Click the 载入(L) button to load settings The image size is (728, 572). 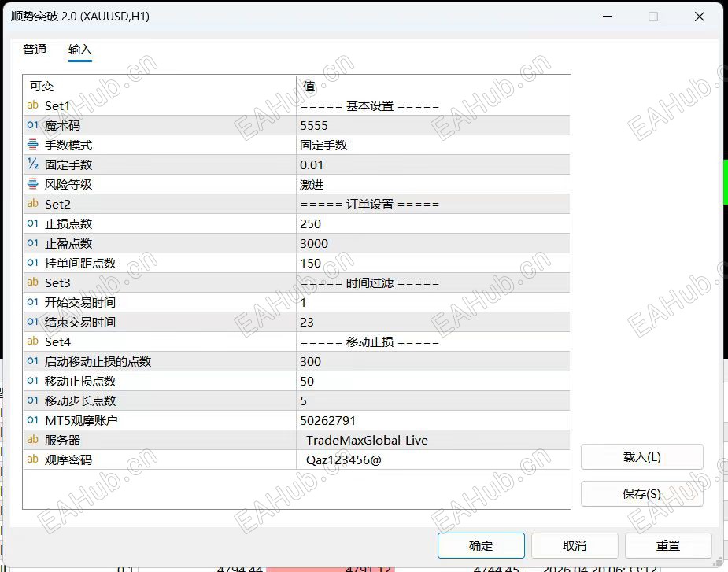pyautogui.click(x=641, y=456)
